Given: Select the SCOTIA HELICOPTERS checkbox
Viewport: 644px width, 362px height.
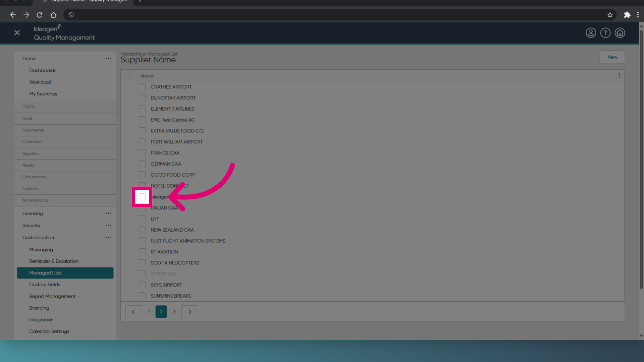Looking at the screenshot, I should click(142, 263).
